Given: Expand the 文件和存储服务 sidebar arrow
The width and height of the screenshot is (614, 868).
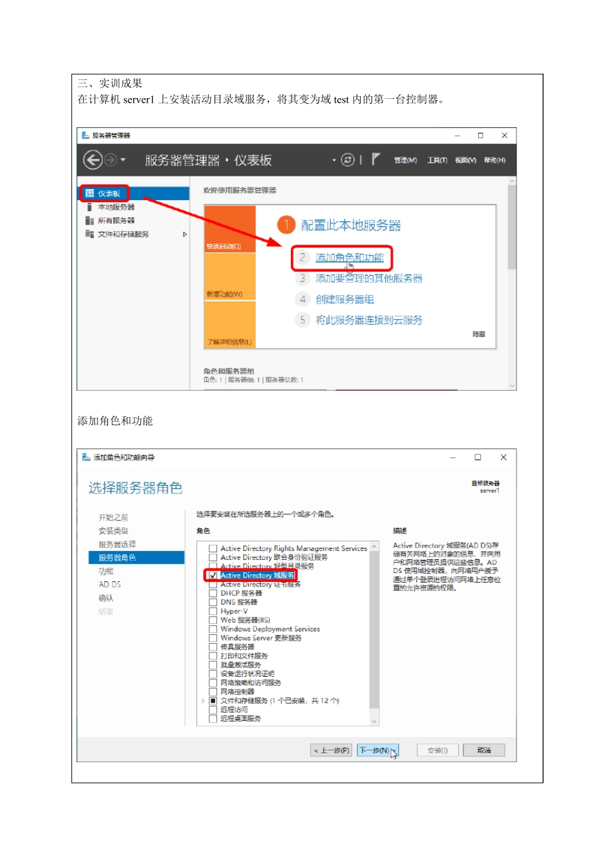Looking at the screenshot, I should point(185,234).
